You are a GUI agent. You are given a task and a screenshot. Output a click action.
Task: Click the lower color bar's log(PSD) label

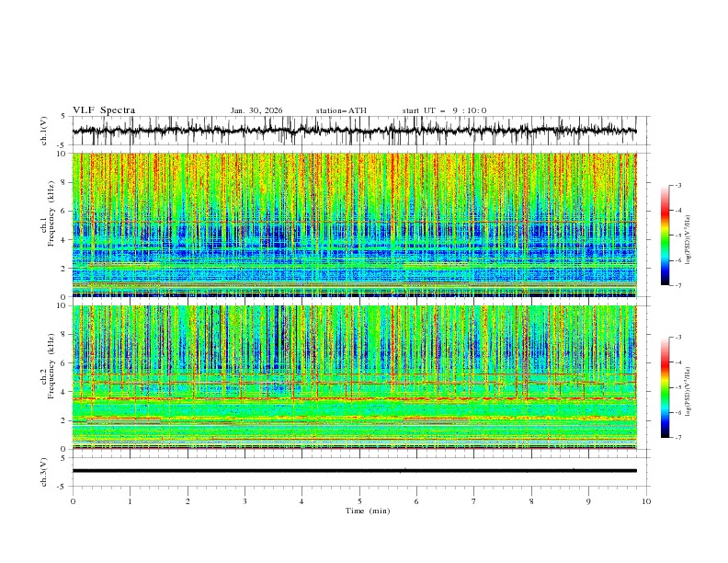pos(688,392)
